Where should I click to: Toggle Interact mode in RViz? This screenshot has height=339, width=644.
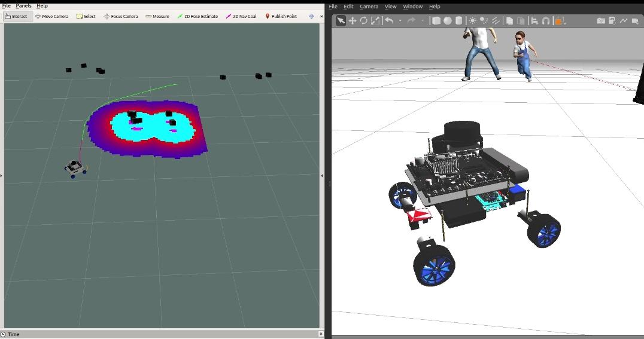16,16
